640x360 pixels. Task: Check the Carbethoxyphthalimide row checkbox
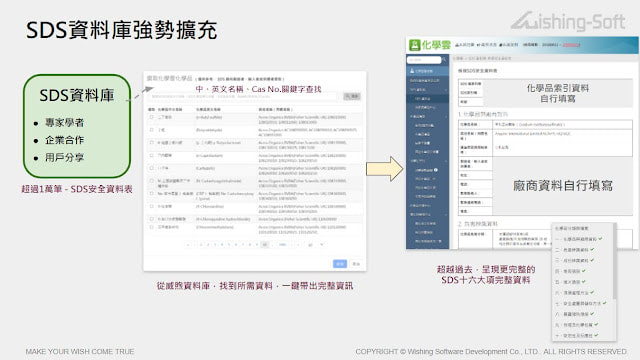[151, 180]
